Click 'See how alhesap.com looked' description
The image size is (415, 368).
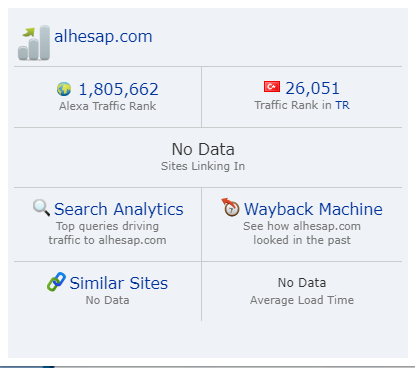(x=302, y=233)
